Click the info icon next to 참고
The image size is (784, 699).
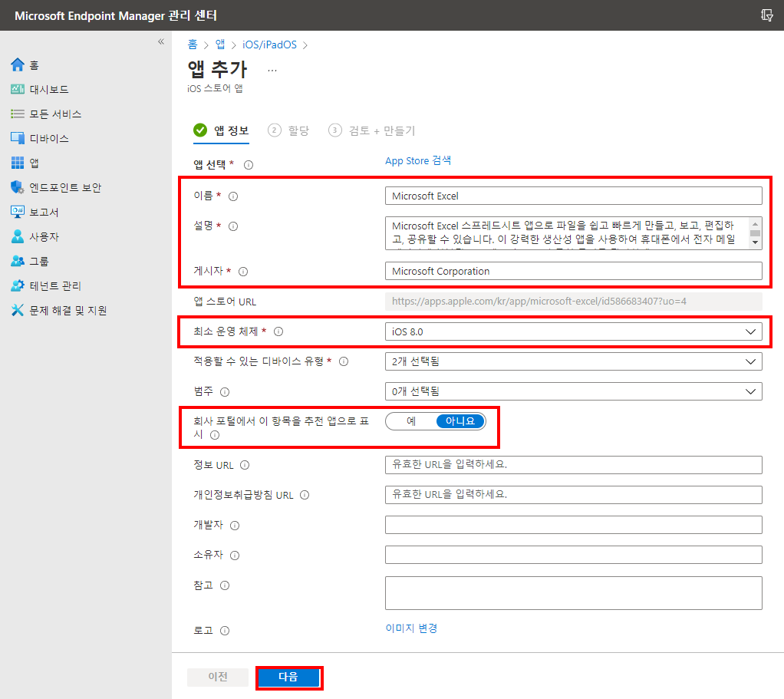click(x=225, y=585)
